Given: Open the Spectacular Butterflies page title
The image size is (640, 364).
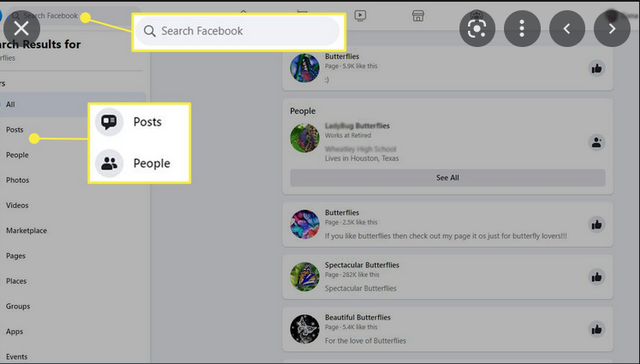Looking at the screenshot, I should click(x=362, y=265).
